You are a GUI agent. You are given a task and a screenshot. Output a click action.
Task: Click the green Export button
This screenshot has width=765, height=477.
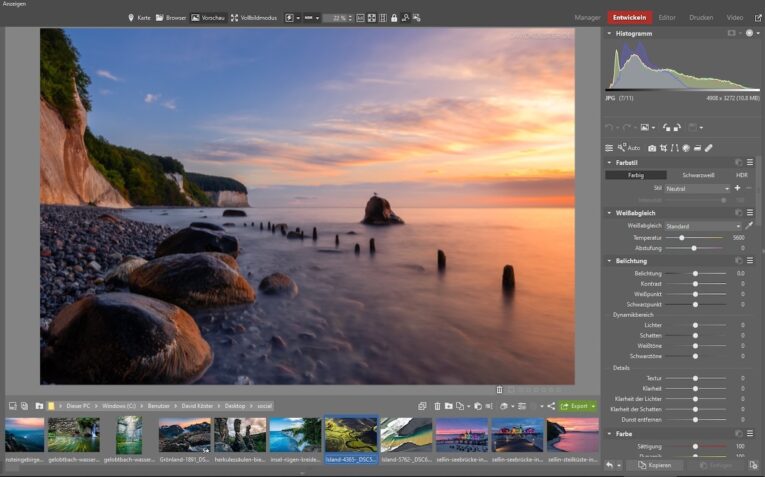pyautogui.click(x=578, y=406)
